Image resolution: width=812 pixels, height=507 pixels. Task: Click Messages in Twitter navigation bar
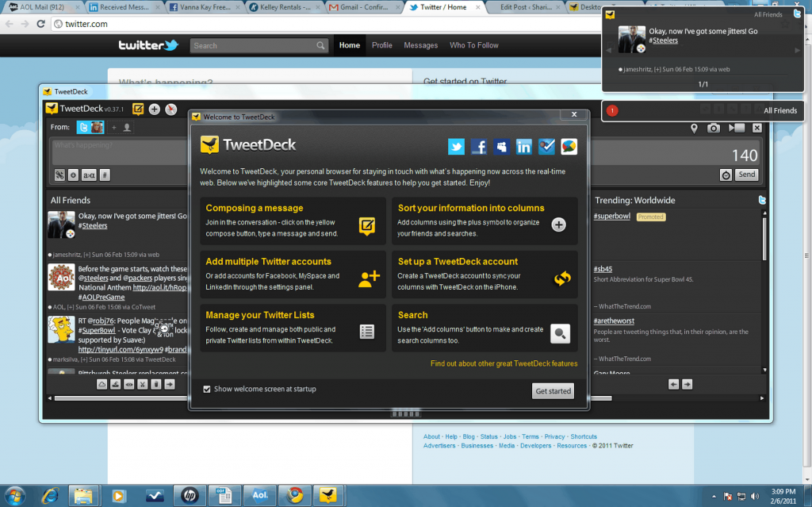(420, 45)
